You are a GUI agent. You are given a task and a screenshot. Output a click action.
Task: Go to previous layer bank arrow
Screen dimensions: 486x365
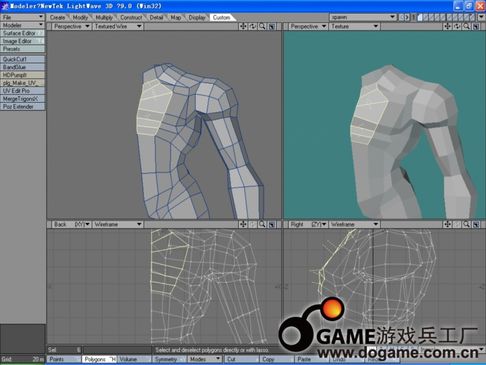tap(401, 17)
